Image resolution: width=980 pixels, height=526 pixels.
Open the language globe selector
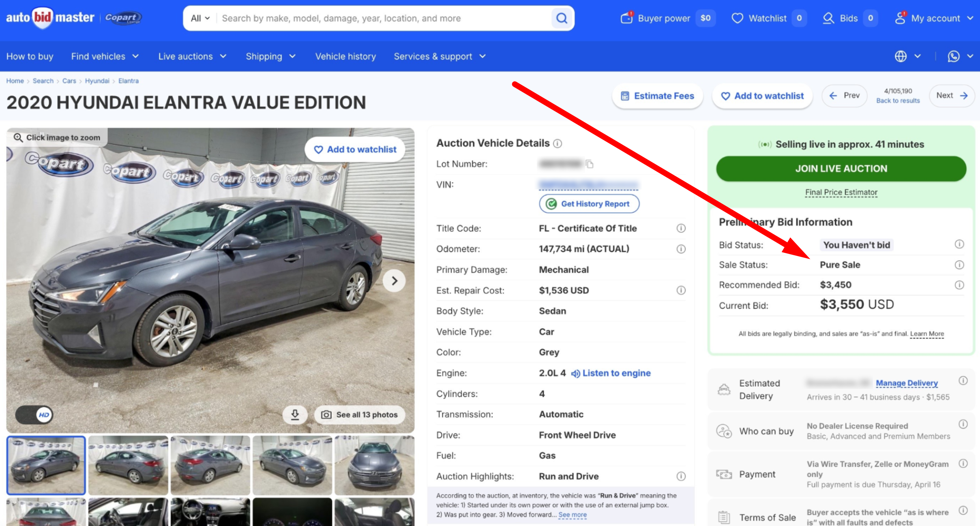point(901,56)
